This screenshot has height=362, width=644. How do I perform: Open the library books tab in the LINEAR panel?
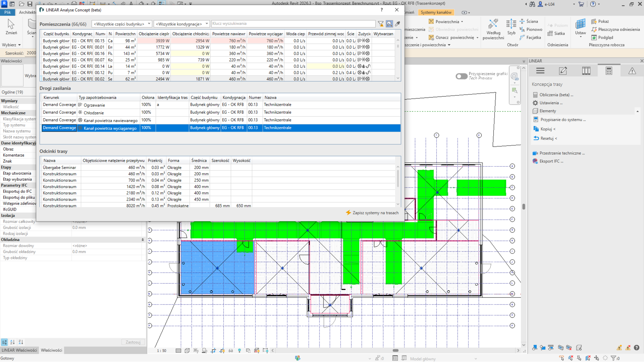tap(586, 71)
